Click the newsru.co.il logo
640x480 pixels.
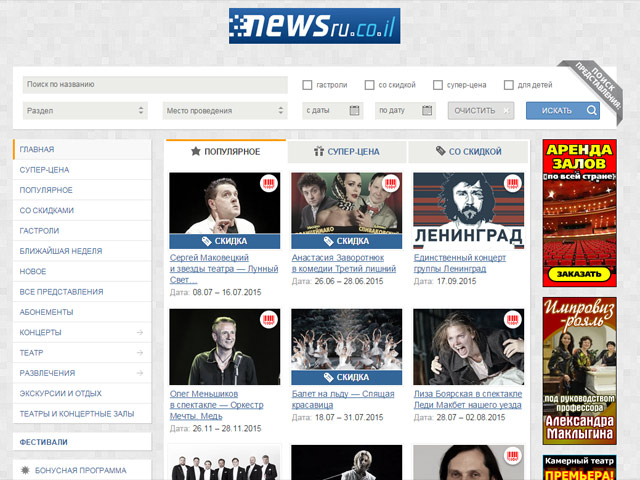click(x=314, y=26)
